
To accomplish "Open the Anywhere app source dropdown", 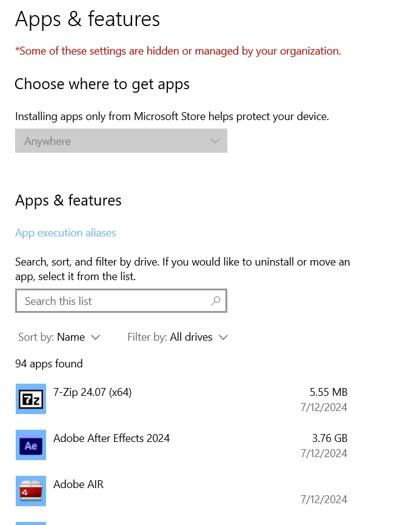I will [121, 141].
